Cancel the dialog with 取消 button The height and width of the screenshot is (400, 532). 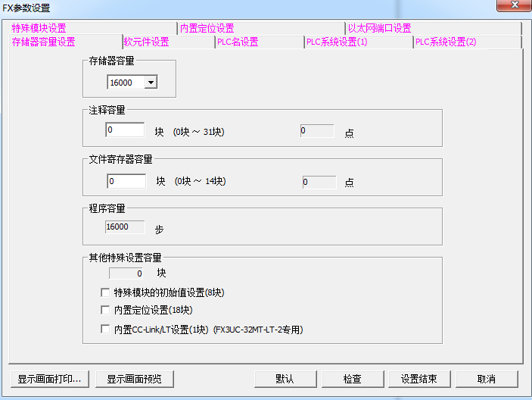click(x=487, y=379)
